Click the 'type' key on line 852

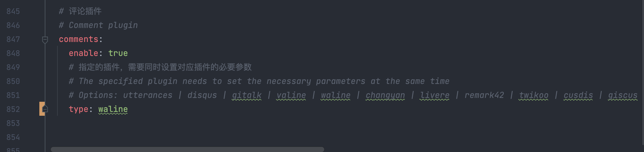pyautogui.click(x=78, y=109)
